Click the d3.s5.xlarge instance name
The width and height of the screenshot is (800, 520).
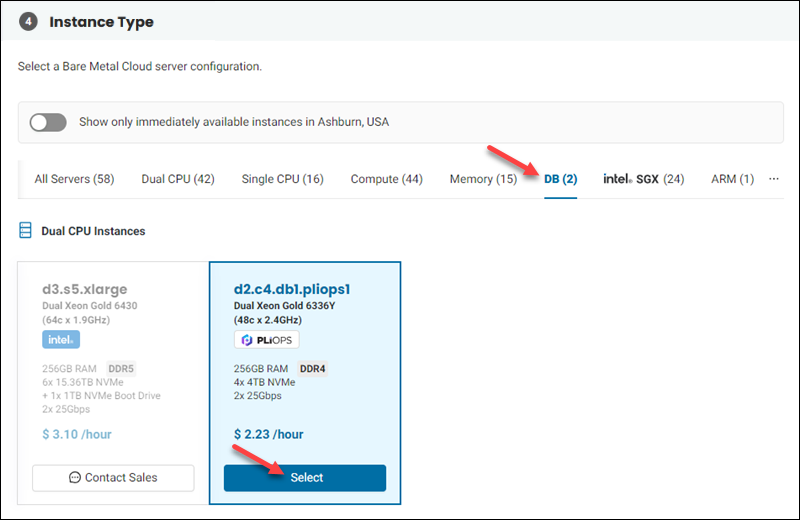(85, 289)
